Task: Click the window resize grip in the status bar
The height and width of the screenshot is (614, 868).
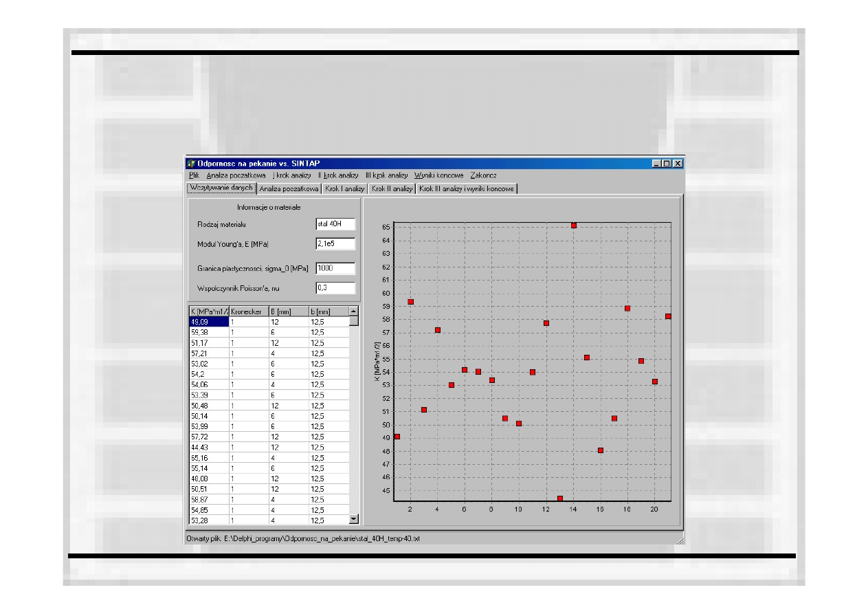Action: [x=679, y=540]
